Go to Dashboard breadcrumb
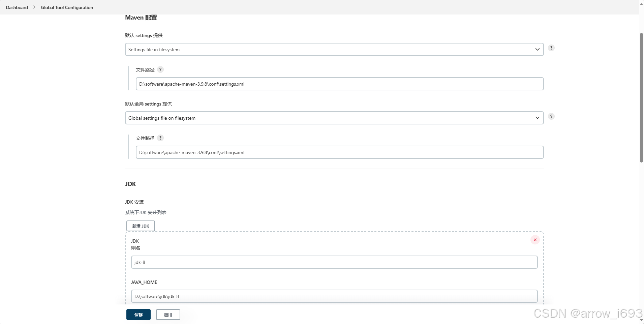This screenshot has height=324, width=644. (x=17, y=7)
